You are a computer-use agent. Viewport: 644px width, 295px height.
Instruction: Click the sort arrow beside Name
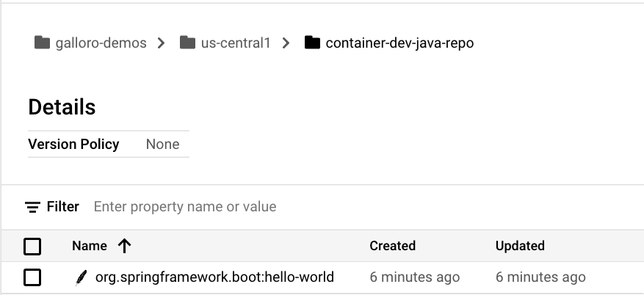124,246
